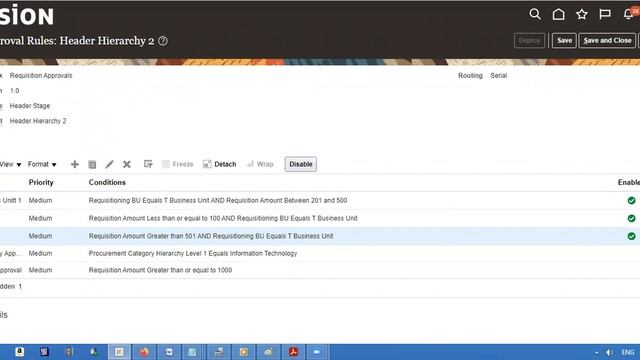Image resolution: width=640 pixels, height=360 pixels.
Task: Open Firefox icon in taskbar
Action: 144,352
